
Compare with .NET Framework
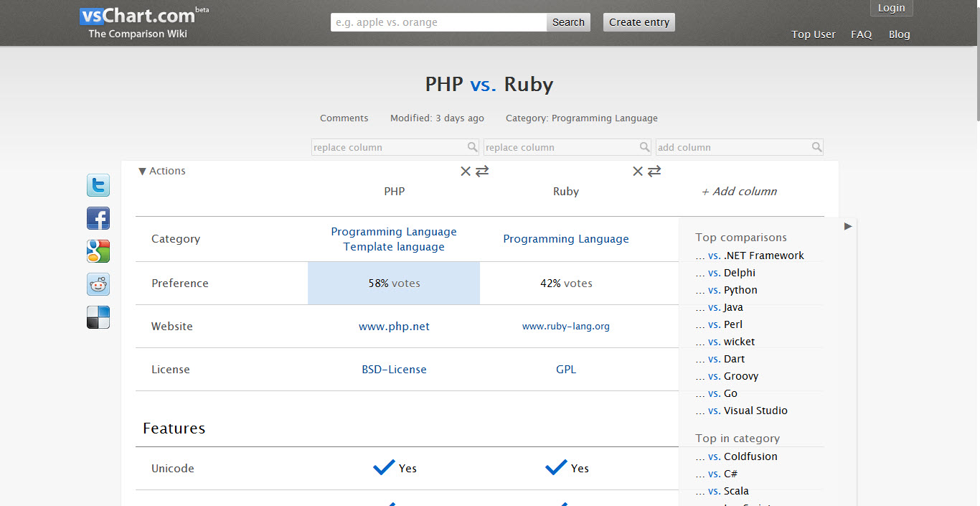point(750,256)
